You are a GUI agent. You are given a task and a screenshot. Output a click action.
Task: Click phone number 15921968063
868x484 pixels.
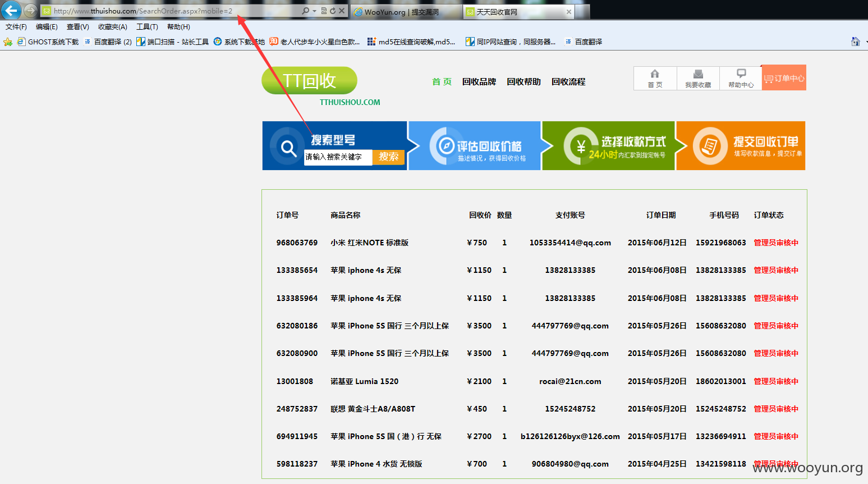point(721,243)
